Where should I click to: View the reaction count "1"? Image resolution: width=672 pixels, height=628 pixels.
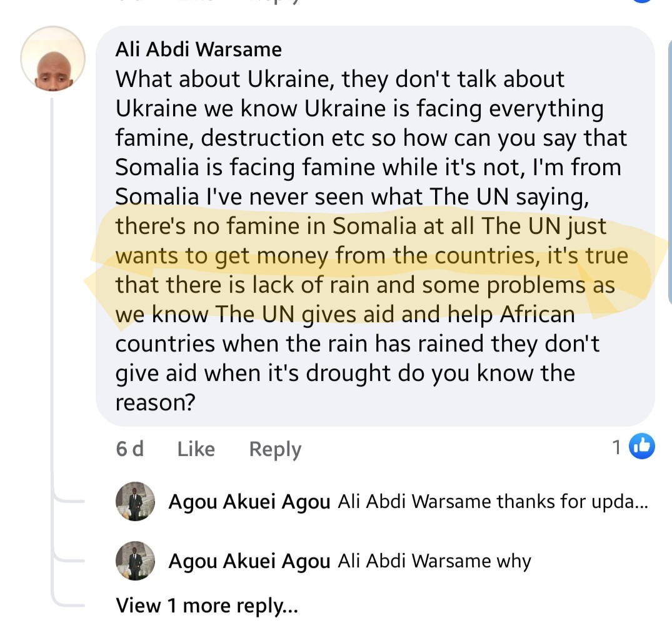coord(617,447)
